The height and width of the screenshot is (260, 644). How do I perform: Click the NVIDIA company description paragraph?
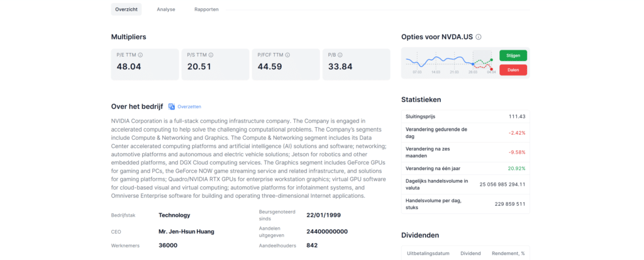(249, 159)
